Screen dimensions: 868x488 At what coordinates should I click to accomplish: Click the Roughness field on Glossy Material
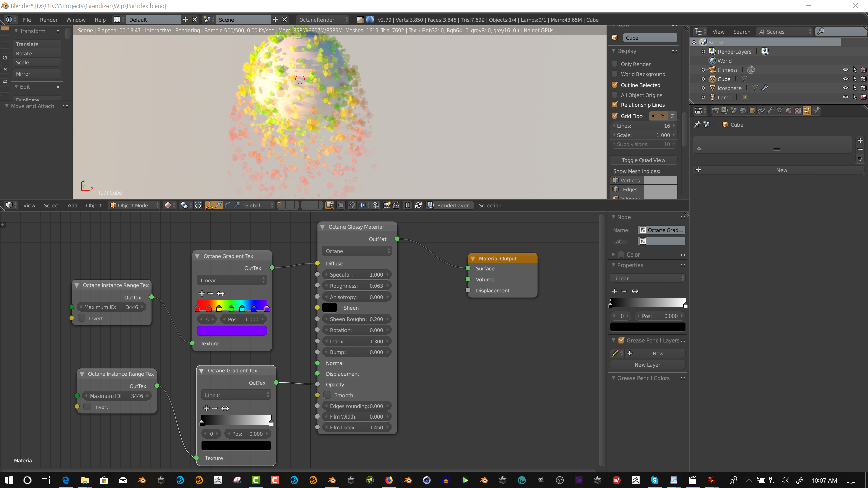pos(356,286)
